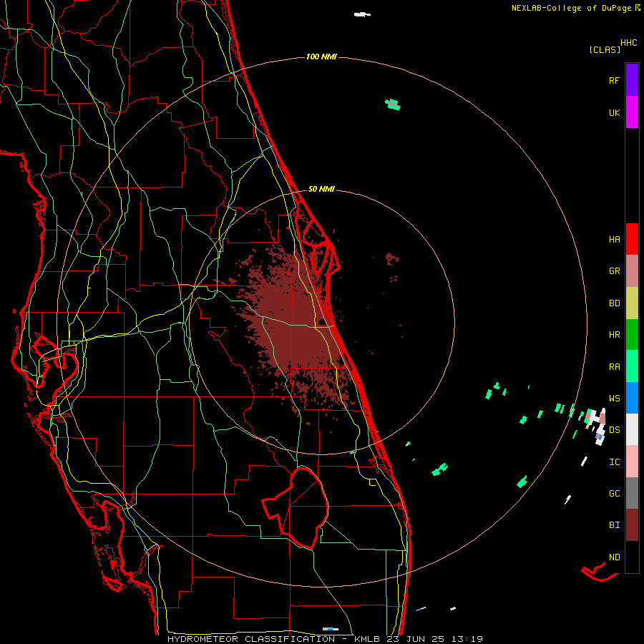This screenshot has width=644, height=644.
Task: Click the [CLAS] legend header
Action: tap(605, 49)
